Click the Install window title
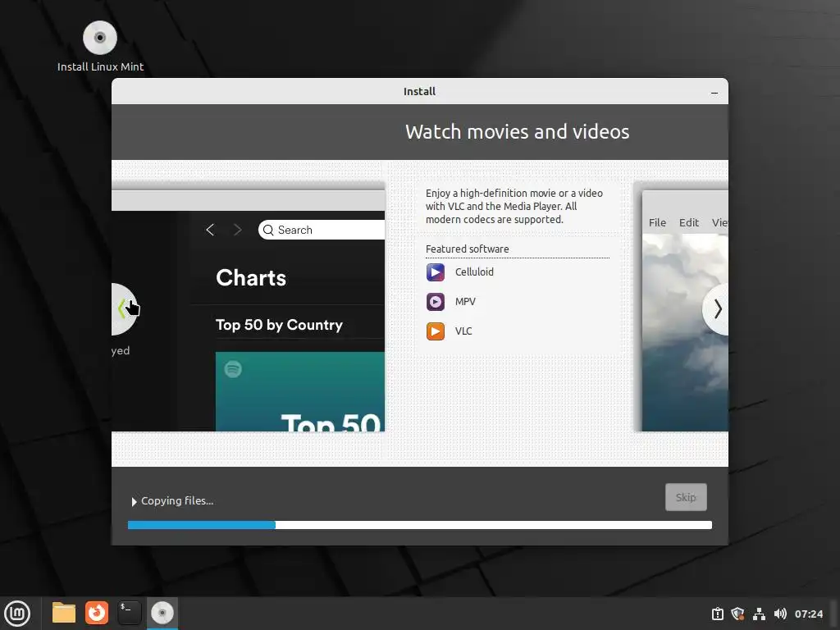This screenshot has width=840, height=630. tap(419, 92)
